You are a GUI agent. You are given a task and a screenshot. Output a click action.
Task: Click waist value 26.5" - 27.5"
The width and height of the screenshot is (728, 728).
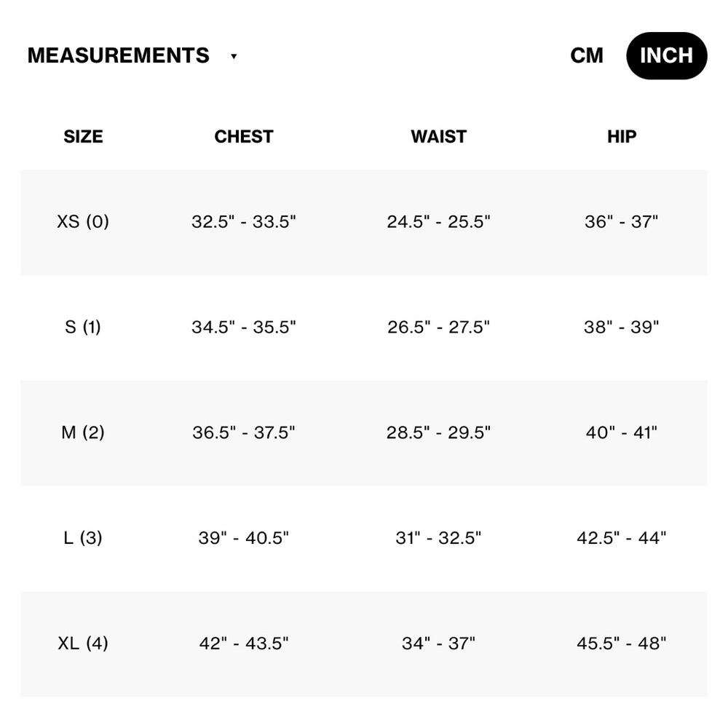point(439,327)
